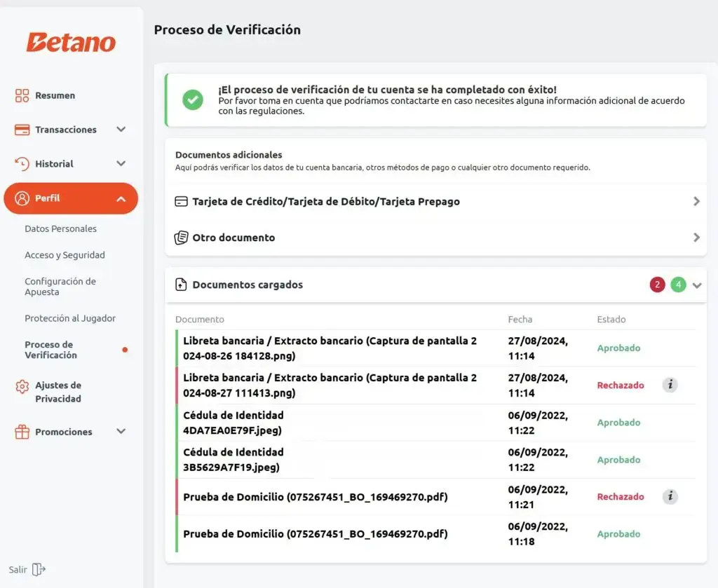Viewport: 718px width, 588px height.
Task: Expand the Historial sidebar menu
Action: tap(121, 164)
